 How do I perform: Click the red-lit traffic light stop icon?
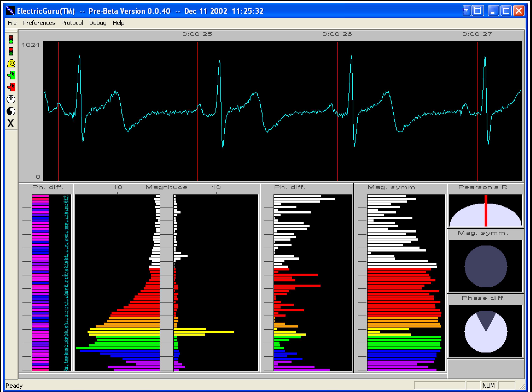[x=11, y=52]
